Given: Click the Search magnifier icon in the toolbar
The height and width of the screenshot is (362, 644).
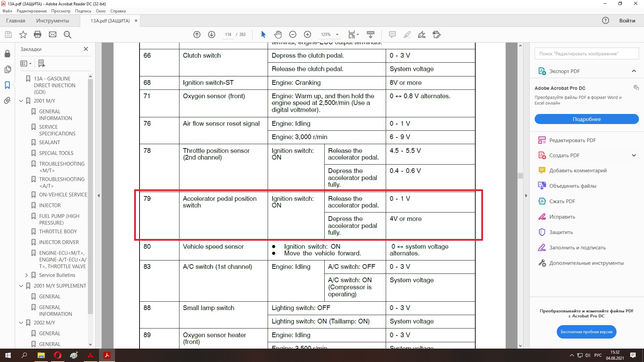Looking at the screenshot, I should [67, 35].
